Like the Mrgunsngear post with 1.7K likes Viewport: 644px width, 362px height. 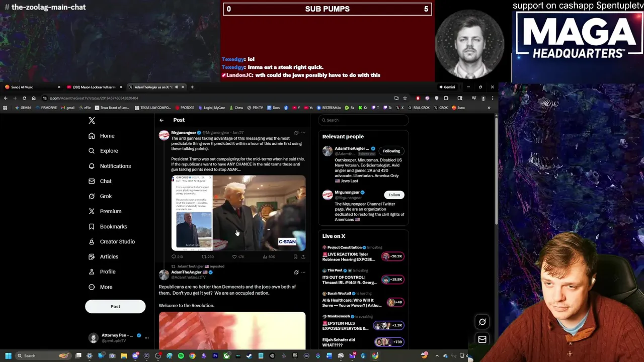coord(238,257)
